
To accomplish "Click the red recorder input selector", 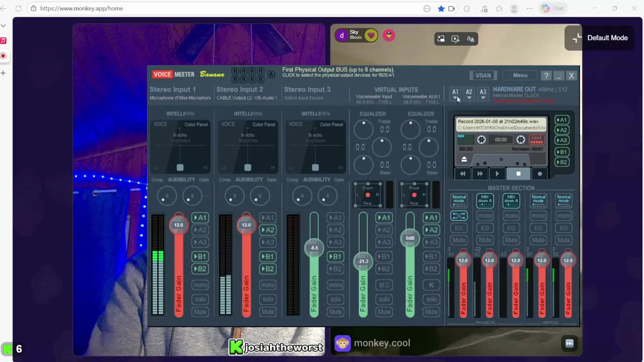I will click(x=537, y=139).
